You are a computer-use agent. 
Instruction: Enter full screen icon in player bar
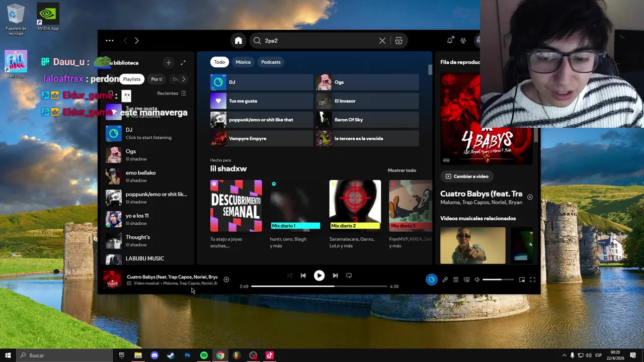[x=533, y=280]
